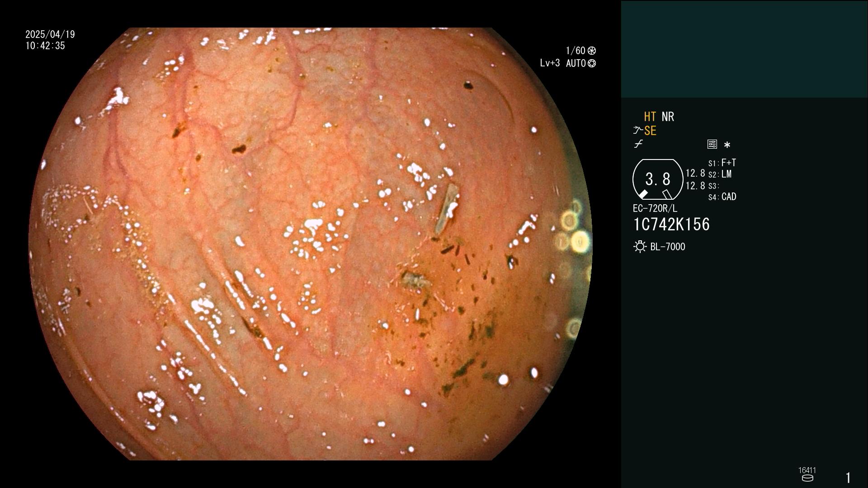This screenshot has height=488, width=868.
Task: Click the 16411 remaining storage count
Action: pyautogui.click(x=807, y=470)
